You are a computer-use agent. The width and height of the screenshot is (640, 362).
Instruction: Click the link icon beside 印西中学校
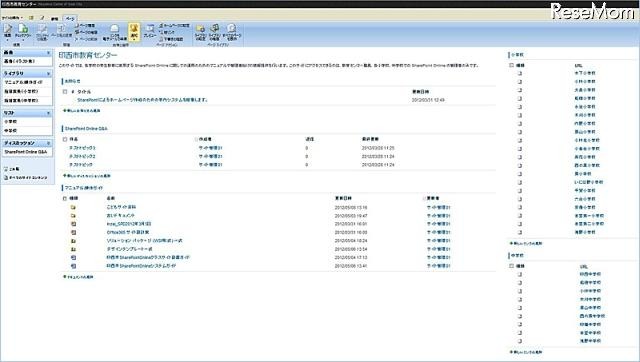520,274
